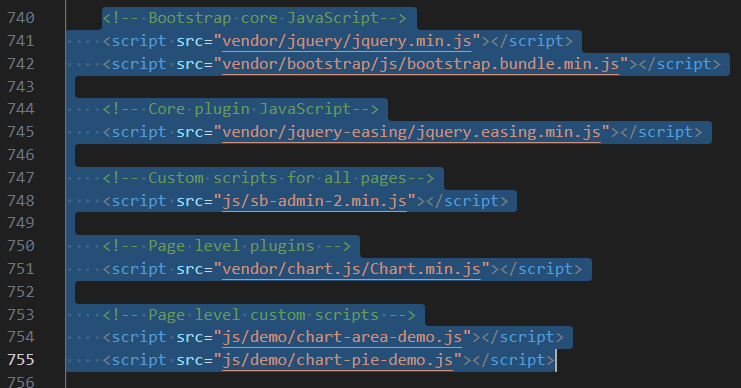Click the src attribute on line 751
Screen dimensions: 741x388
tap(190, 269)
